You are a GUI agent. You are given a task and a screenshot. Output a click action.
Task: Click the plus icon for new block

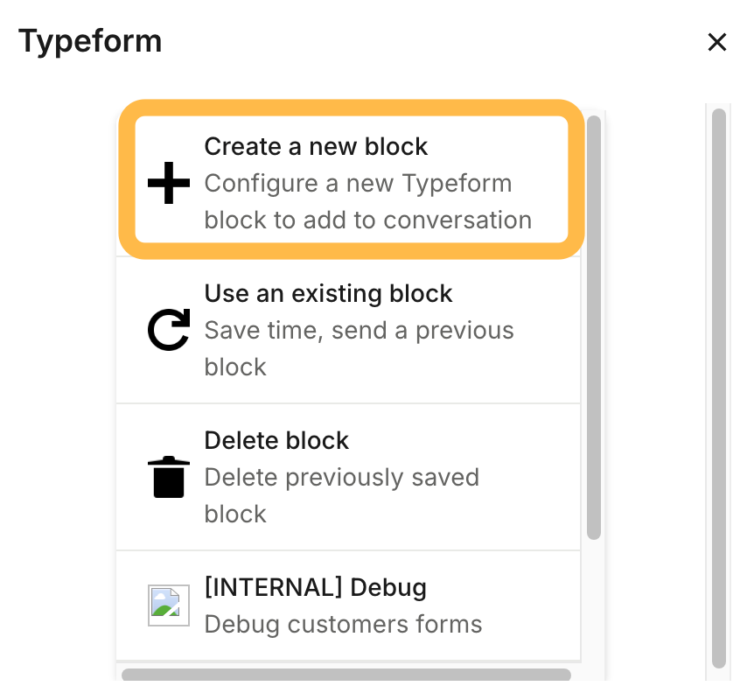pos(169,185)
